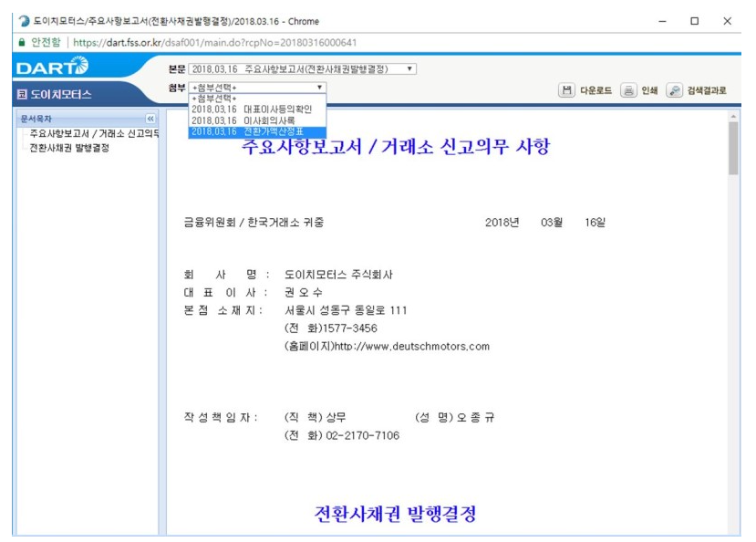
Task: Click the 금융위원회 / 한국거래소 귀중 text
Action: point(254,223)
